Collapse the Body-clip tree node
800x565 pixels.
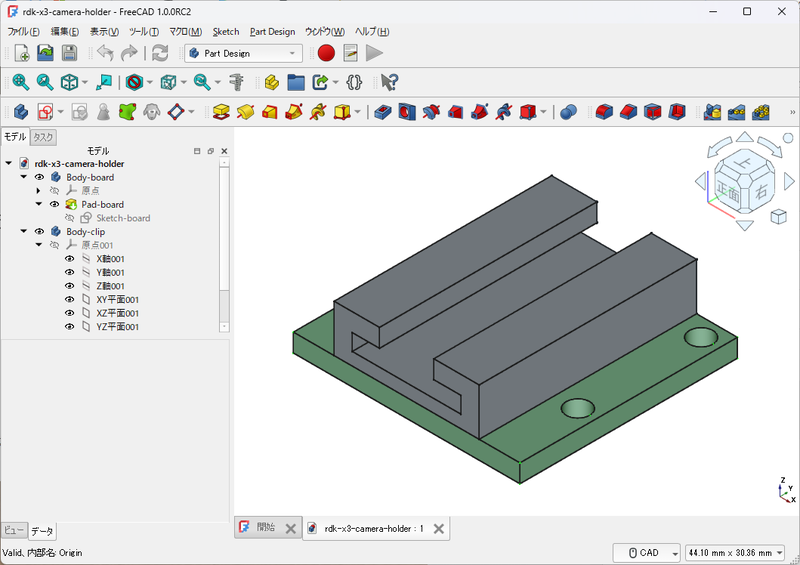click(x=24, y=231)
